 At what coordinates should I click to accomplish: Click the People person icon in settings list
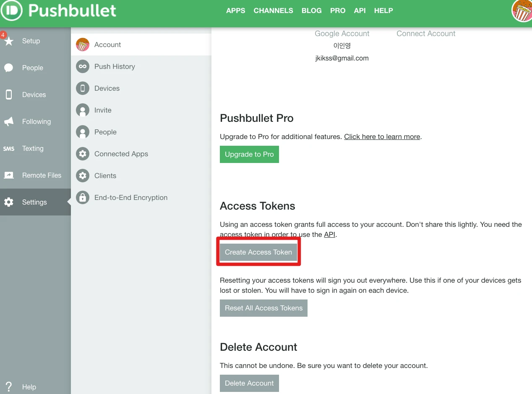tap(83, 132)
